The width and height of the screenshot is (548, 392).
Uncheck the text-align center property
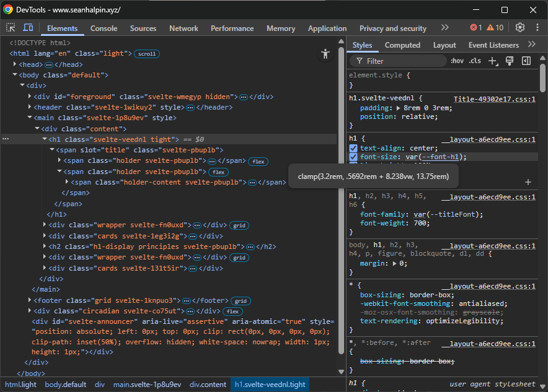point(353,149)
